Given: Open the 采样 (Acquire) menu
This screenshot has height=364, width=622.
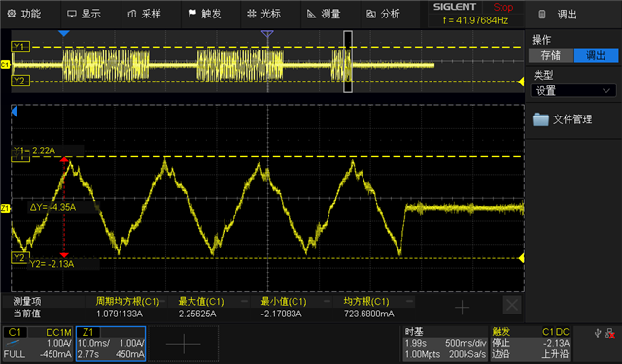Looking at the screenshot, I should pyautogui.click(x=151, y=14).
